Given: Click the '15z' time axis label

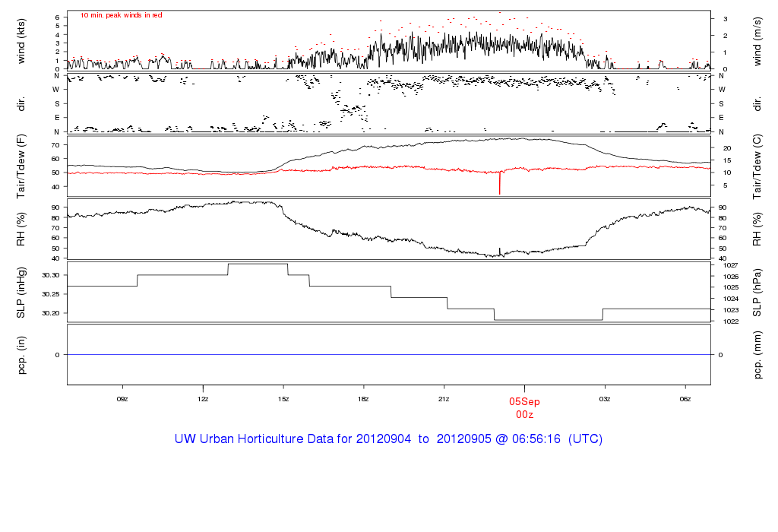Looking at the screenshot, I should pyautogui.click(x=283, y=399).
